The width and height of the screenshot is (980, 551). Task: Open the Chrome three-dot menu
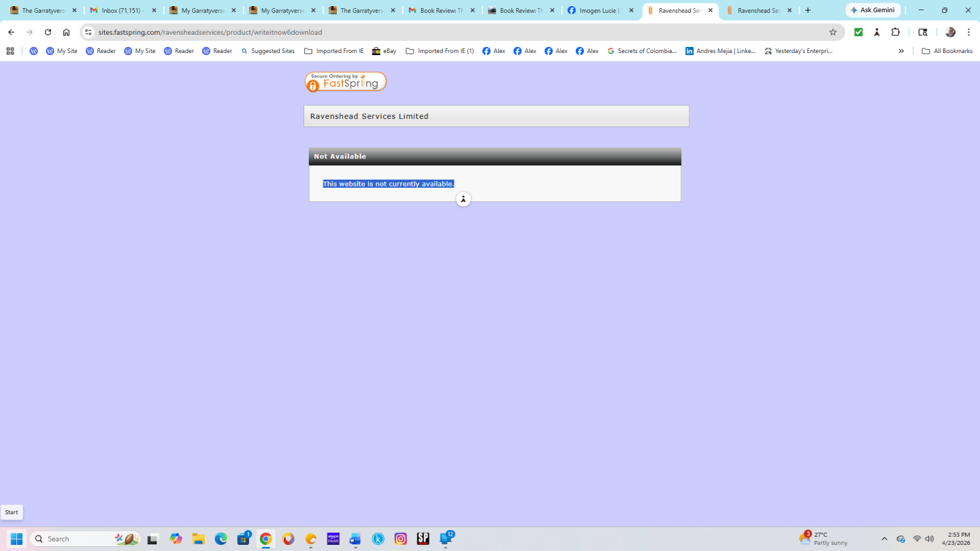click(969, 31)
